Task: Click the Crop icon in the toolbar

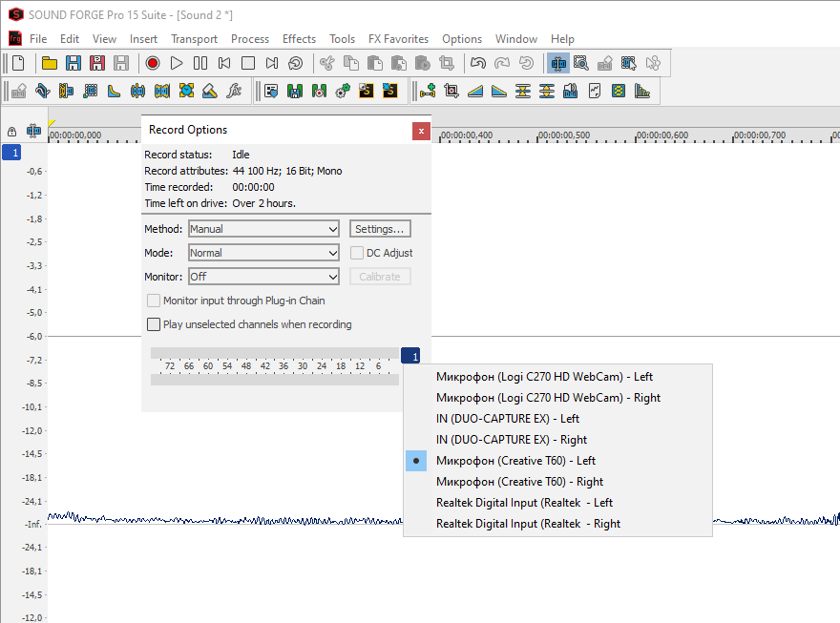Action: coord(447,63)
